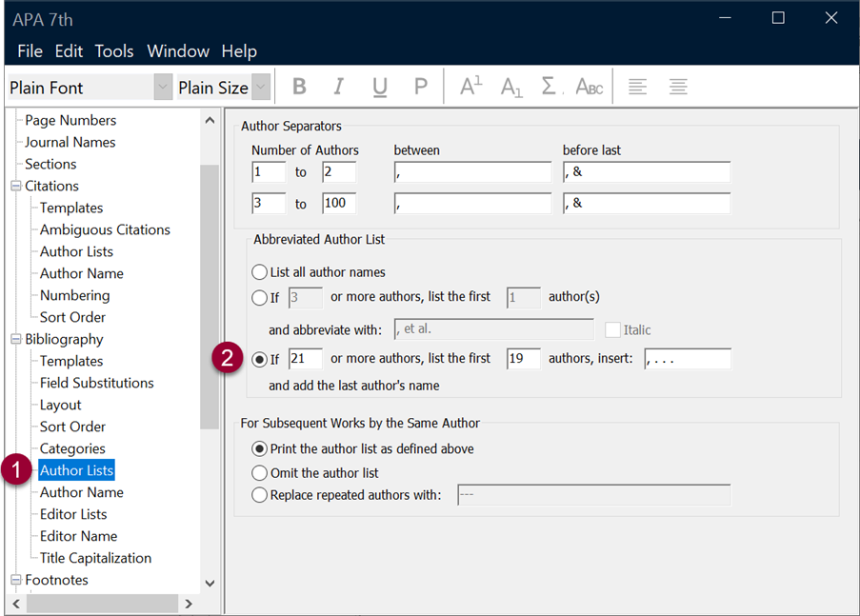Image resolution: width=860 pixels, height=616 pixels.
Task: Open the Plain Font dropdown
Action: [162, 86]
